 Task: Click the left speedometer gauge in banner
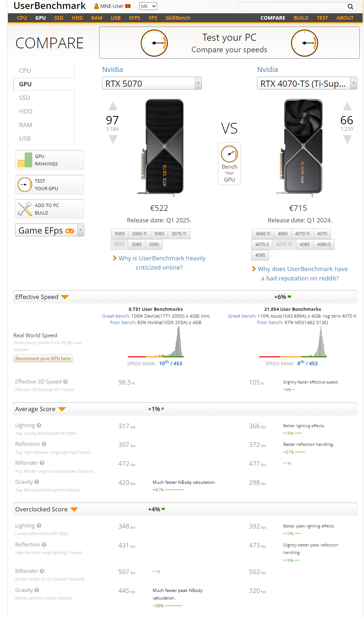[x=154, y=43]
